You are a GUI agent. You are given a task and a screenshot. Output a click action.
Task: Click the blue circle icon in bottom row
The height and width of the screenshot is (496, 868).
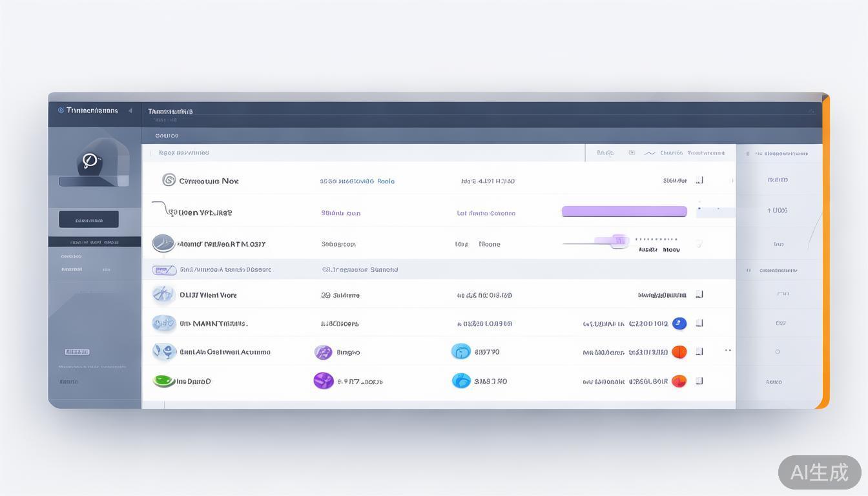[x=461, y=381]
